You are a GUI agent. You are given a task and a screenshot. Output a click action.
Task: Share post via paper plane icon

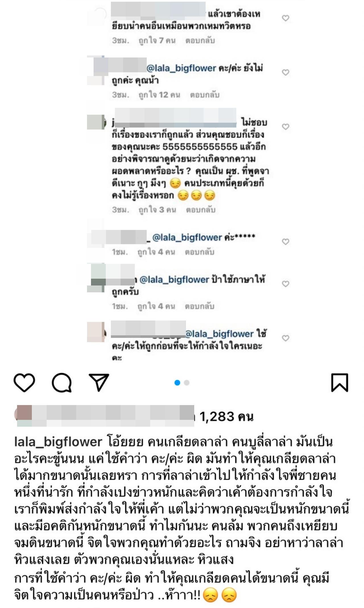coord(99,382)
